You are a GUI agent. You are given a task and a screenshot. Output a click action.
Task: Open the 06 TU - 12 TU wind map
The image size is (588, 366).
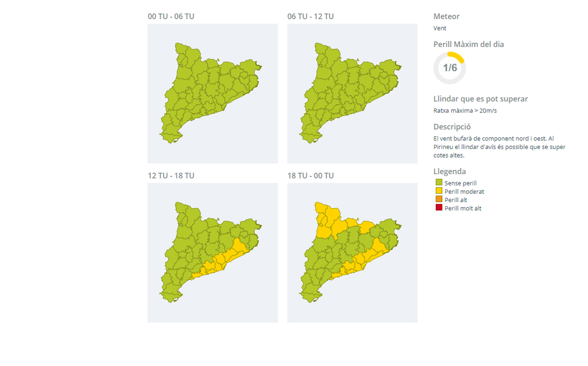(352, 94)
